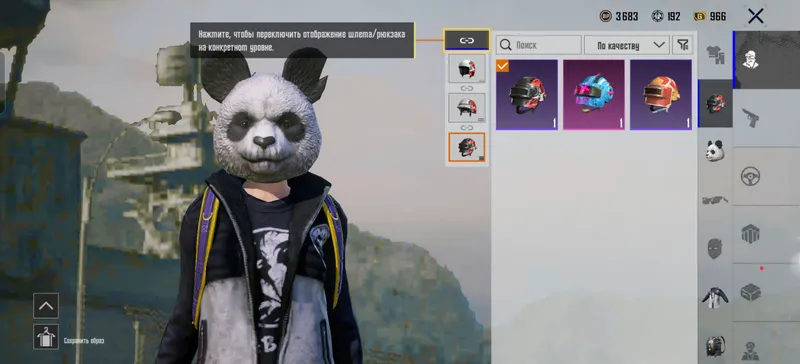Click the 3683 currency balance
800x364 pixels.
[x=627, y=16]
